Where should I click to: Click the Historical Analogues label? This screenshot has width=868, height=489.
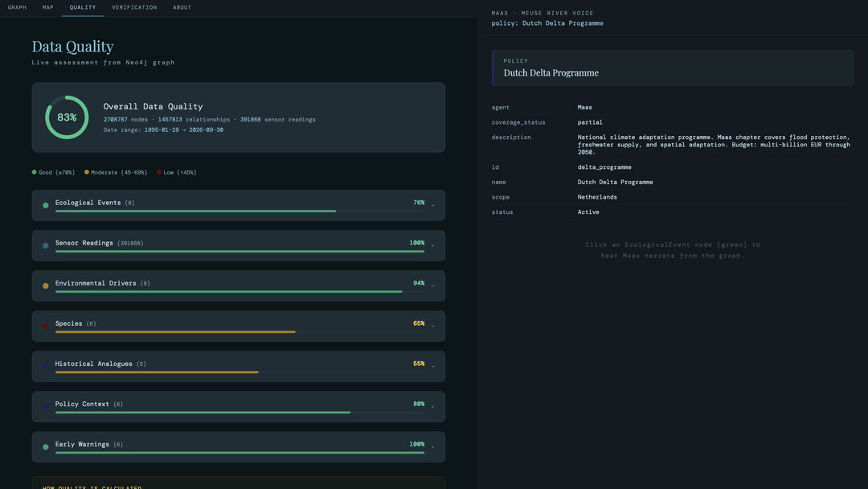pyautogui.click(x=93, y=364)
